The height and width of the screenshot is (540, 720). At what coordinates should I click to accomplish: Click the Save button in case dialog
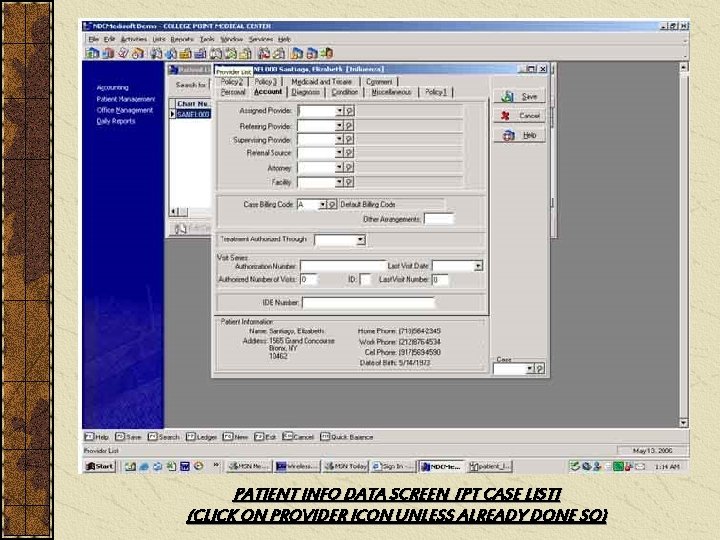point(519,96)
